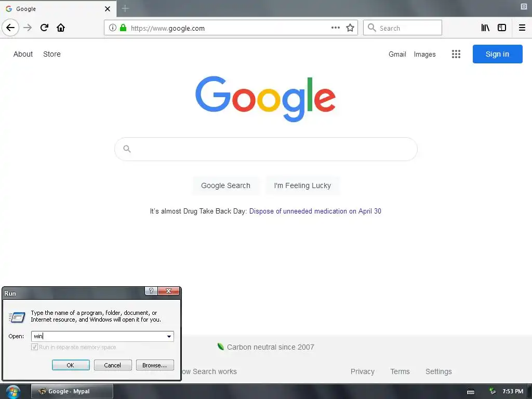Image resolution: width=532 pixels, height=399 pixels.
Task: Click the Google Search button
Action: pyautogui.click(x=225, y=185)
